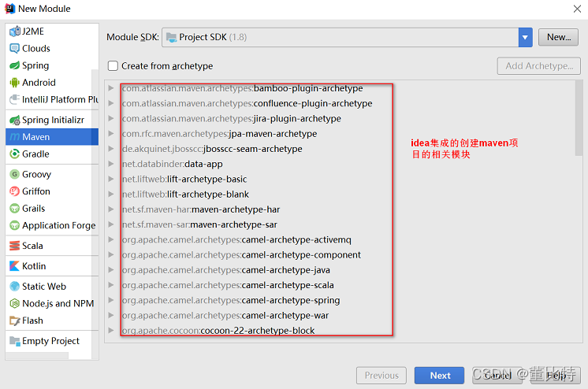Go to the Next step
This screenshot has width=588, height=389.
[440, 376]
